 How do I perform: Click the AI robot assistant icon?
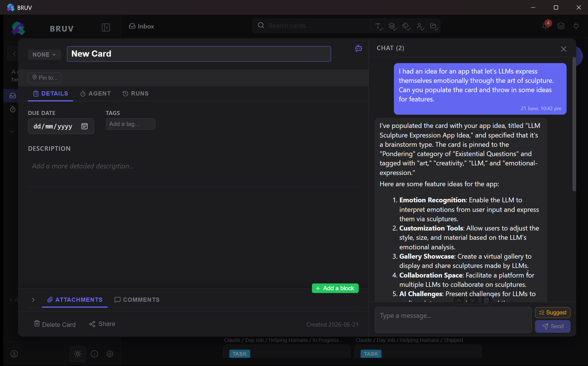pos(358,48)
